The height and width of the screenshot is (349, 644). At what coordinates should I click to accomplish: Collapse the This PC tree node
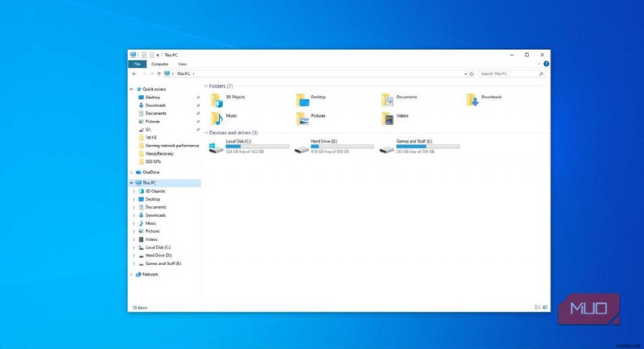pos(131,183)
